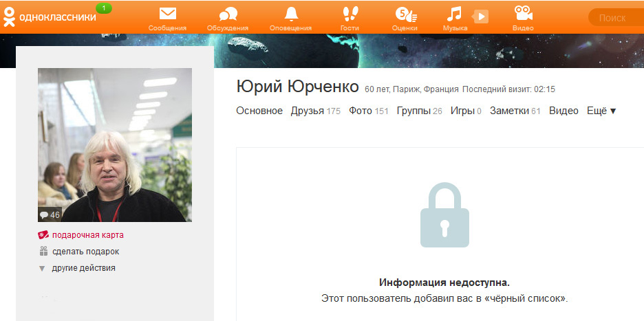Click the name Юрий Юрченко

(x=297, y=87)
